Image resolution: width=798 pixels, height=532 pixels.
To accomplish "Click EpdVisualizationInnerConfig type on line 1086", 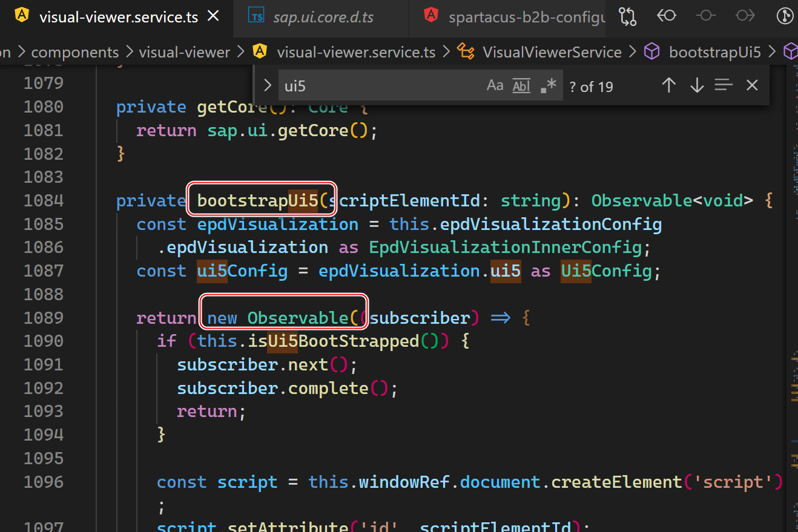I will pos(505,248).
